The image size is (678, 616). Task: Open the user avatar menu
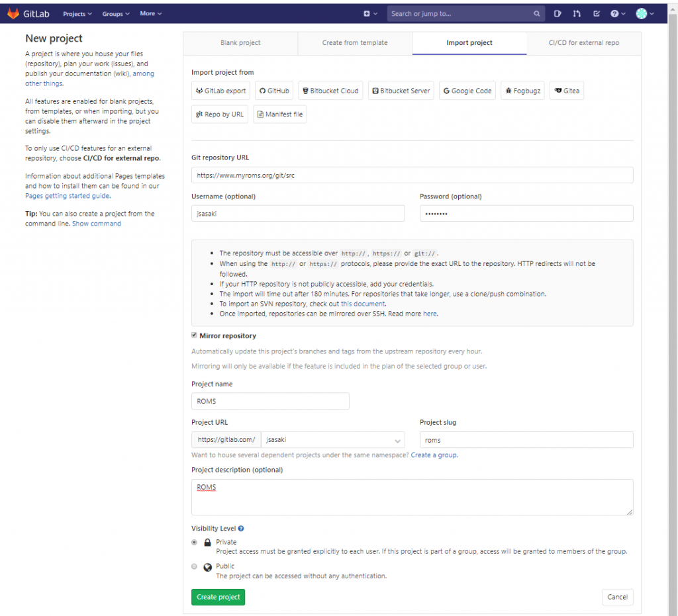pyautogui.click(x=645, y=14)
